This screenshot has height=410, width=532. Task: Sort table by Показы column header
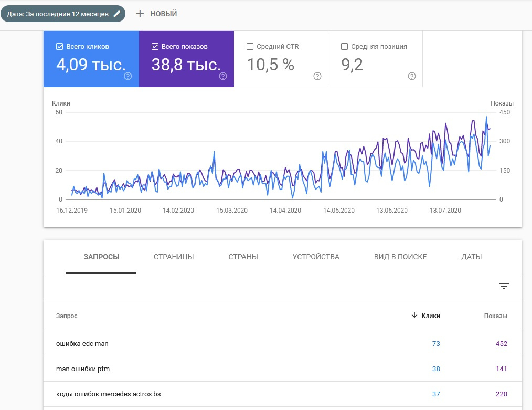pos(495,316)
